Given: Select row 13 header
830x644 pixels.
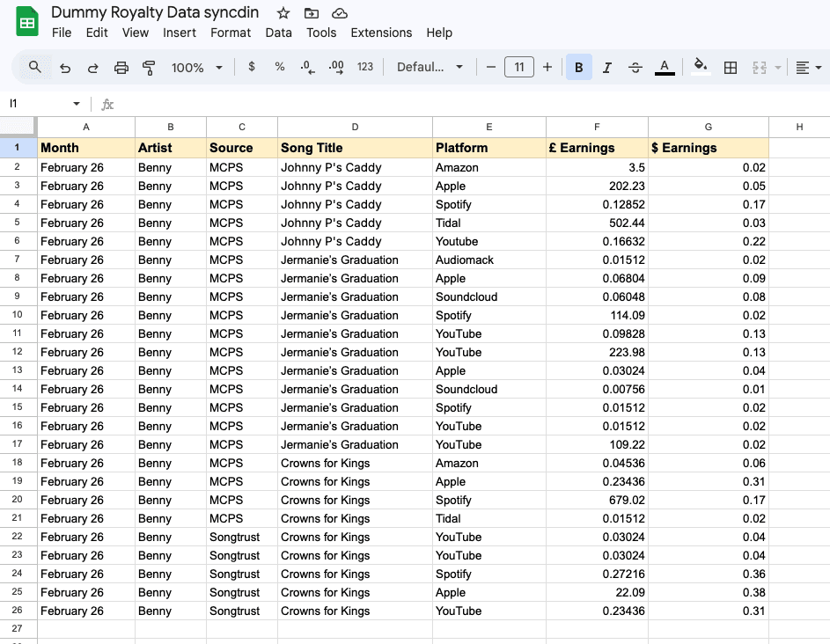Looking at the screenshot, I should (18, 370).
